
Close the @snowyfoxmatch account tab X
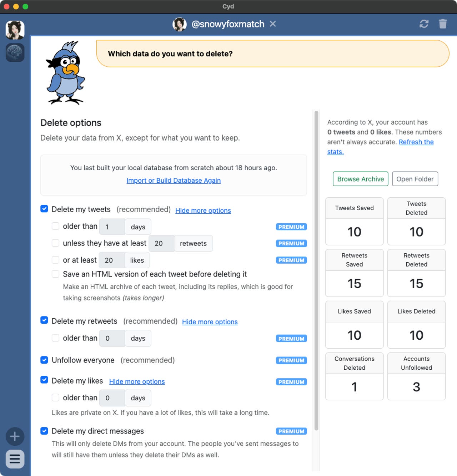273,24
